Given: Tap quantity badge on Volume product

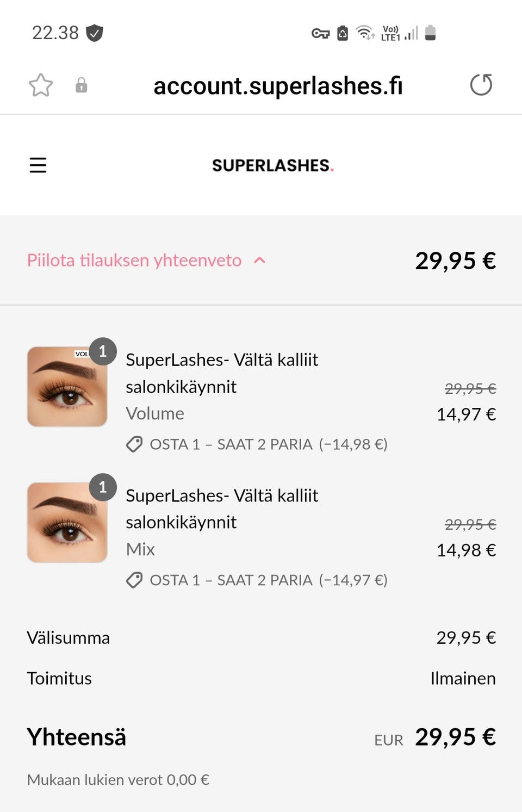Looking at the screenshot, I should pyautogui.click(x=103, y=351).
